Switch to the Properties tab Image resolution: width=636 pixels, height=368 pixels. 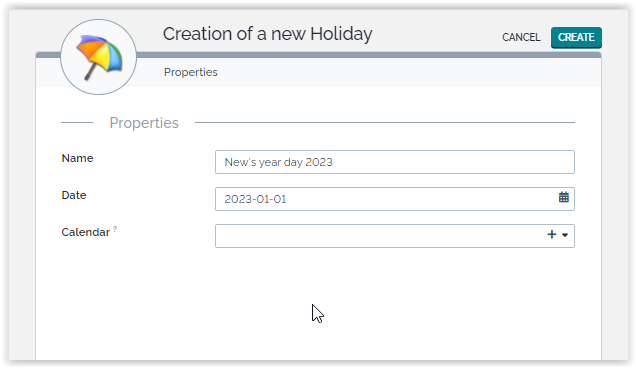pyautogui.click(x=191, y=72)
